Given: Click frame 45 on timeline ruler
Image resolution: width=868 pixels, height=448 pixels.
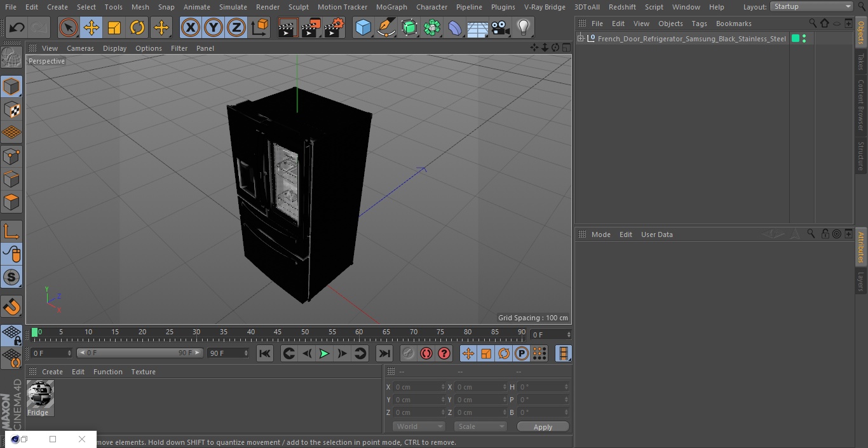Looking at the screenshot, I should coord(278,332).
